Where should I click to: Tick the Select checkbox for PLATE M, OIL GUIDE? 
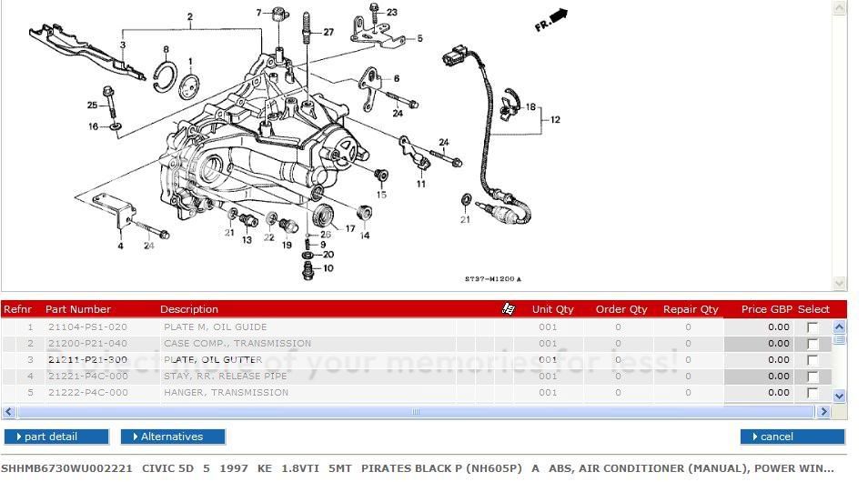click(812, 327)
